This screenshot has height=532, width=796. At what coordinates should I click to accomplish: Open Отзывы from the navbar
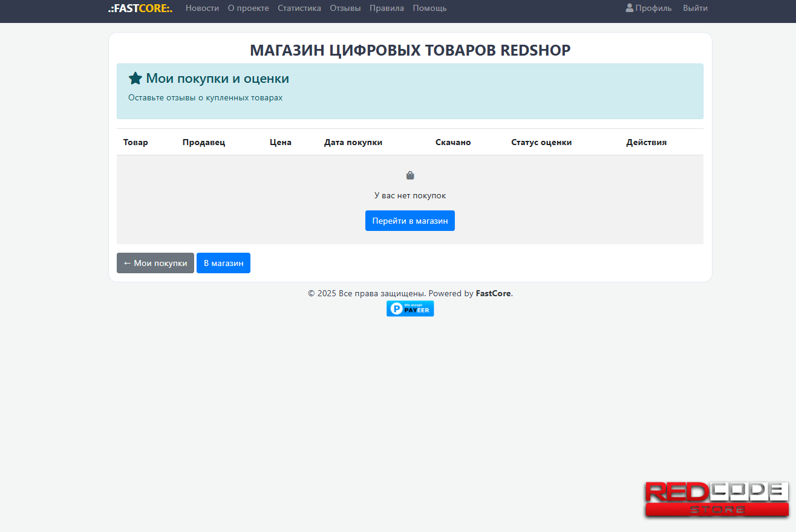coord(345,8)
